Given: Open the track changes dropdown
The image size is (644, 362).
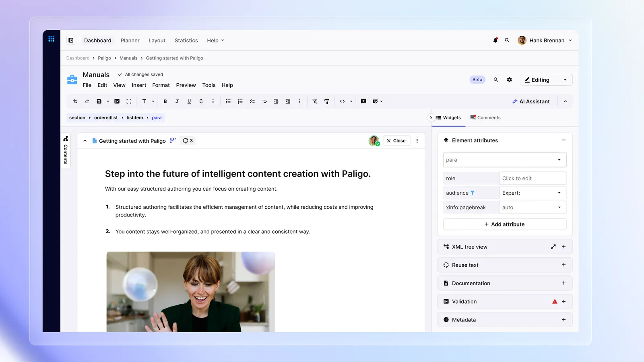Looking at the screenshot, I should click(x=378, y=101).
